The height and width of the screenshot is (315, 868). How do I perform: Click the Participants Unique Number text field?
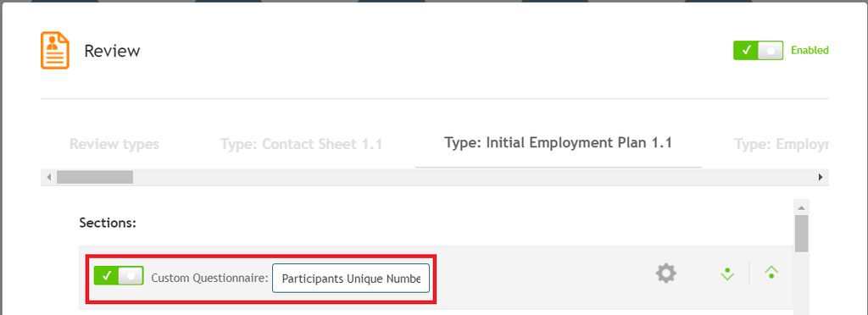coord(350,278)
